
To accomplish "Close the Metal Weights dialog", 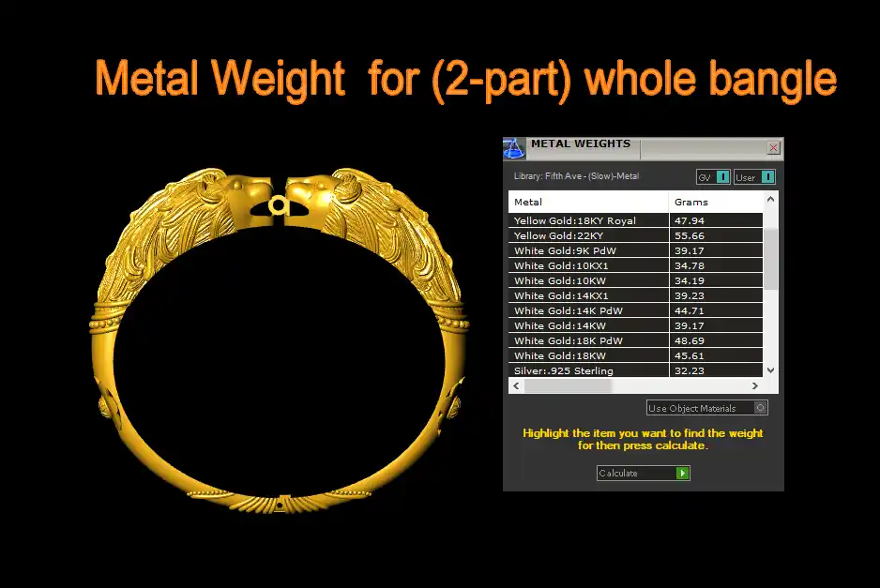I will click(x=773, y=147).
